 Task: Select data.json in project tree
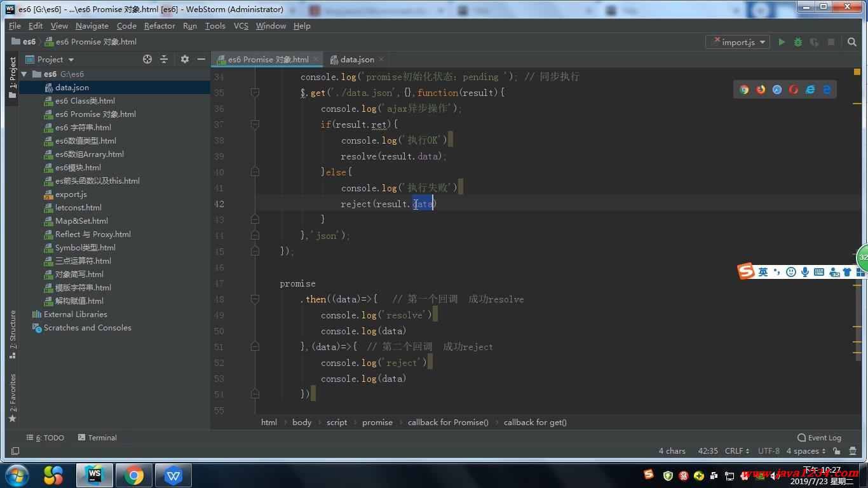tap(114, 88)
